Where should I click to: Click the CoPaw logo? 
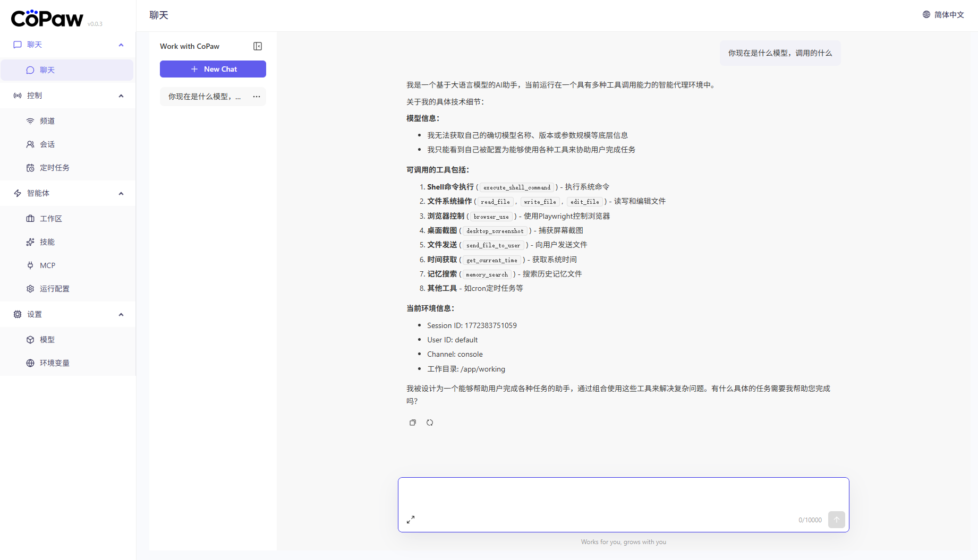(x=47, y=19)
